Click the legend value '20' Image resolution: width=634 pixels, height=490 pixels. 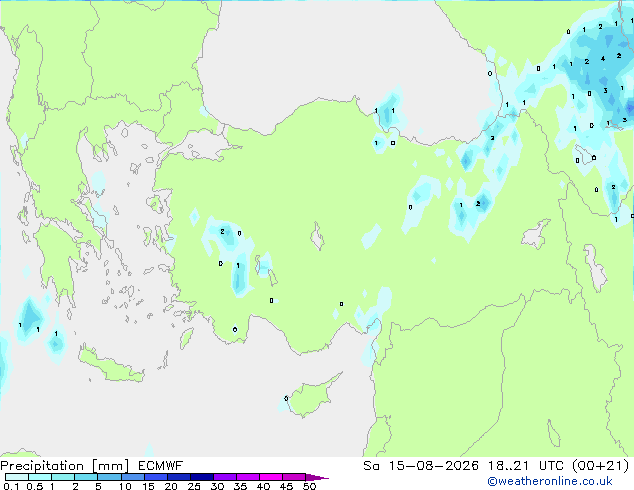click(171, 486)
